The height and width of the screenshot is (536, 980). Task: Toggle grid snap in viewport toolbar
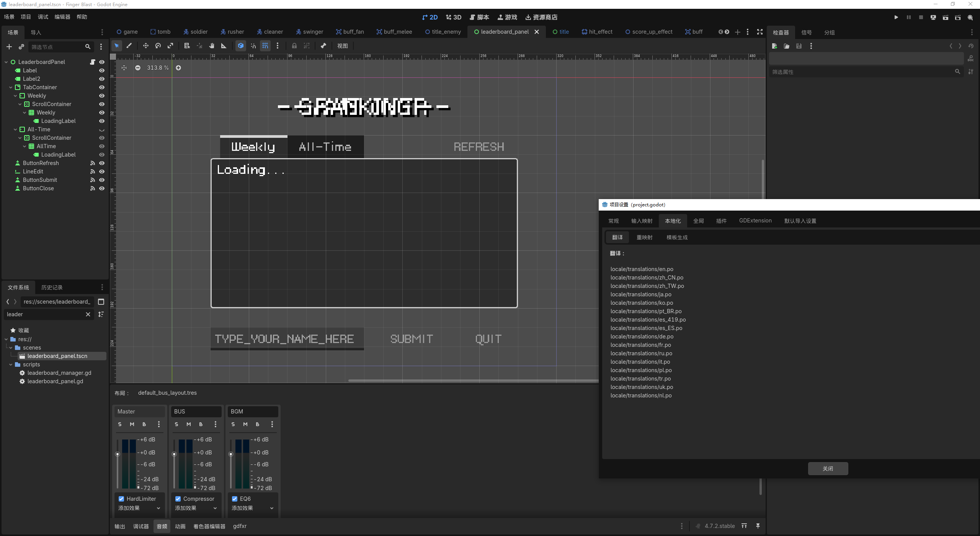(265, 46)
